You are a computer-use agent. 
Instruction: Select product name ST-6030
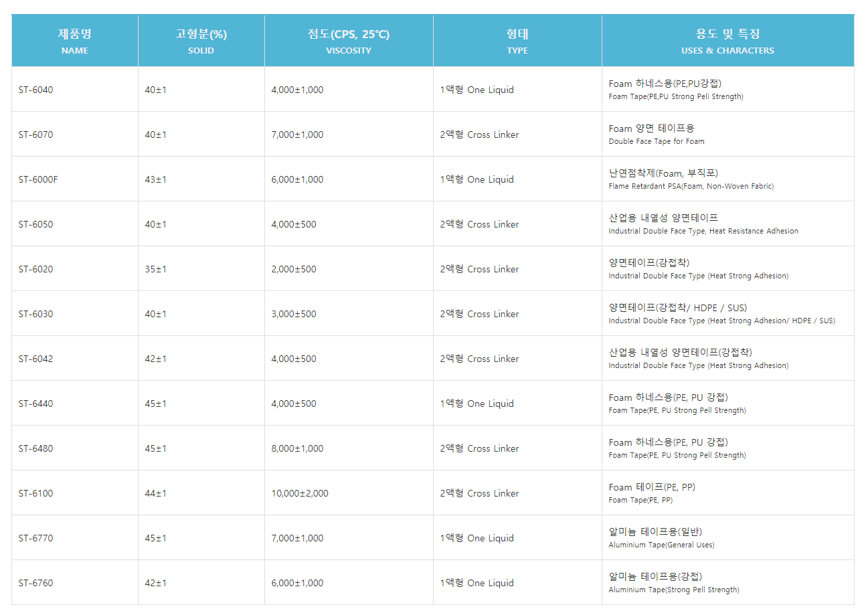pyautogui.click(x=35, y=314)
